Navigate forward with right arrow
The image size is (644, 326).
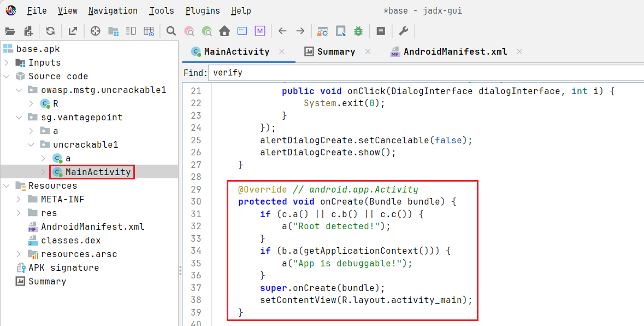(x=300, y=31)
